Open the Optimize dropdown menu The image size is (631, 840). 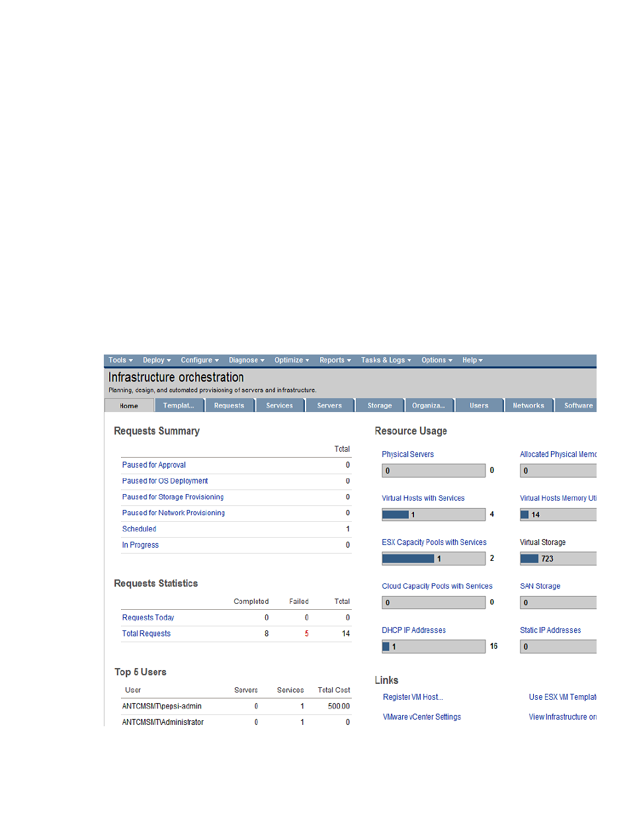292,360
